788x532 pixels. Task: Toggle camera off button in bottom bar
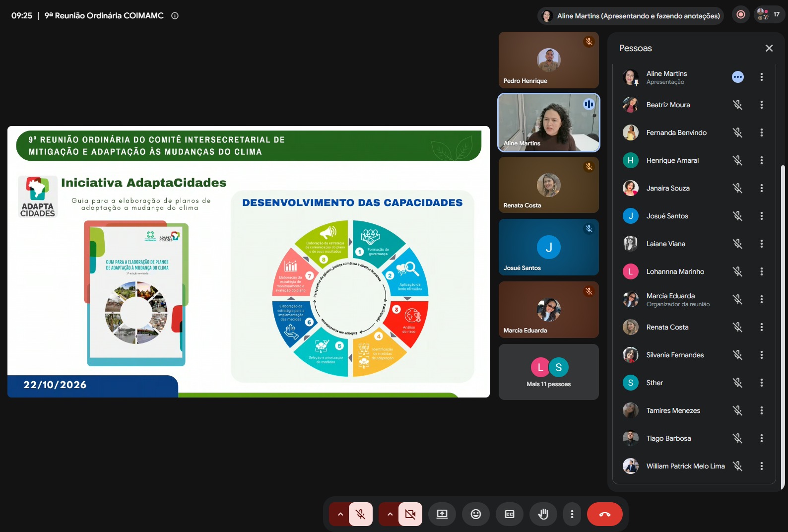click(410, 514)
